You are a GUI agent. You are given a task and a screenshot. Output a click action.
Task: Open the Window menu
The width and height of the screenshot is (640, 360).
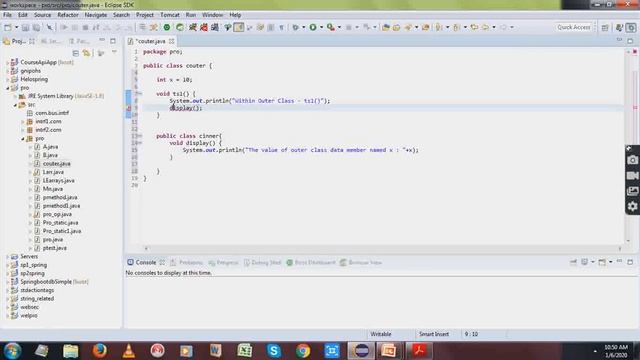213,15
